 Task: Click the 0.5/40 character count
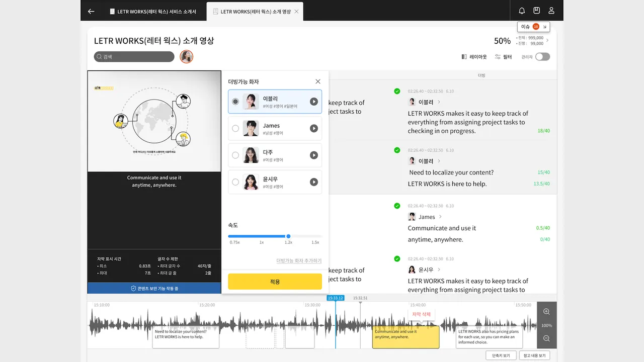click(543, 228)
